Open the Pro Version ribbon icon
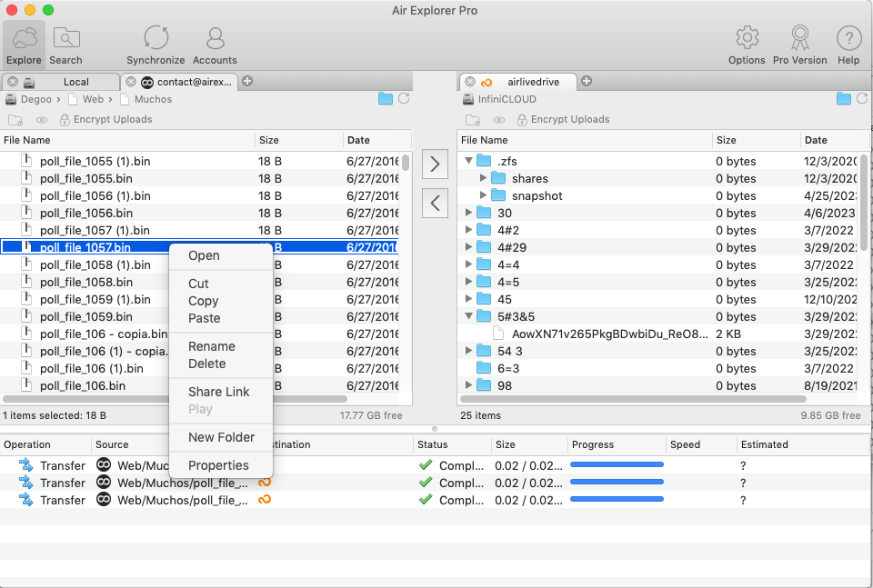The height and width of the screenshot is (588, 873). click(800, 45)
